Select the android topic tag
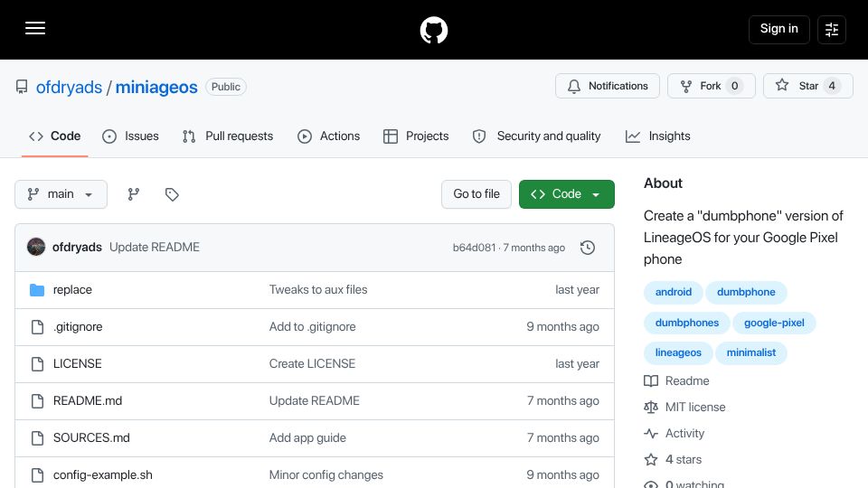Screen dimensions: 868x488 coord(673,292)
